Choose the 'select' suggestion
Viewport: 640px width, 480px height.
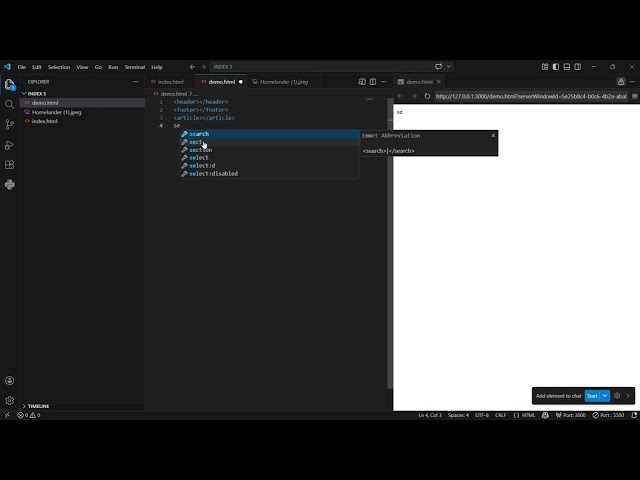[x=269, y=158]
